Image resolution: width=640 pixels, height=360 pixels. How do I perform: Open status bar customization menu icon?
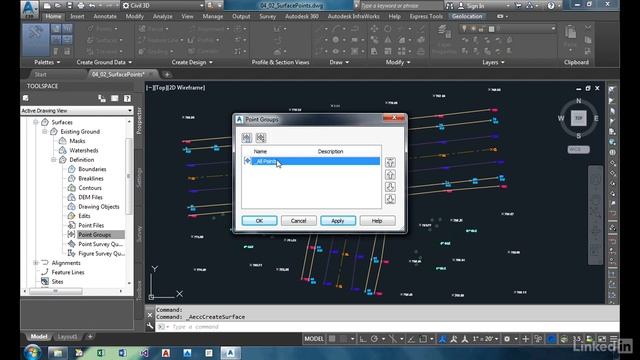point(613,339)
